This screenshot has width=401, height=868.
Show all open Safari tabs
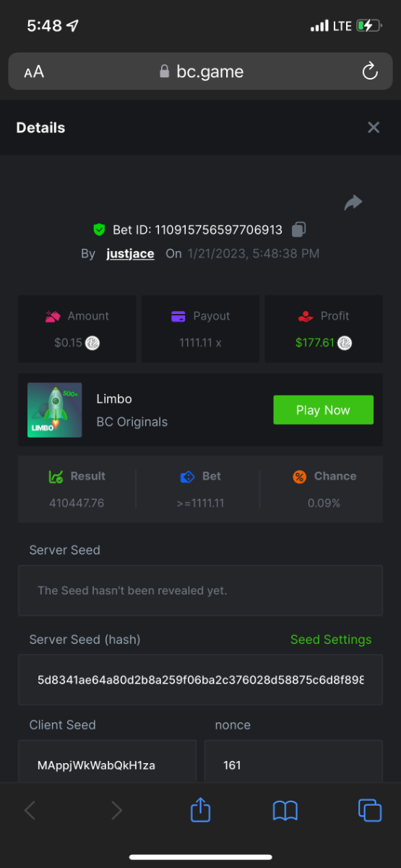pos(370,810)
